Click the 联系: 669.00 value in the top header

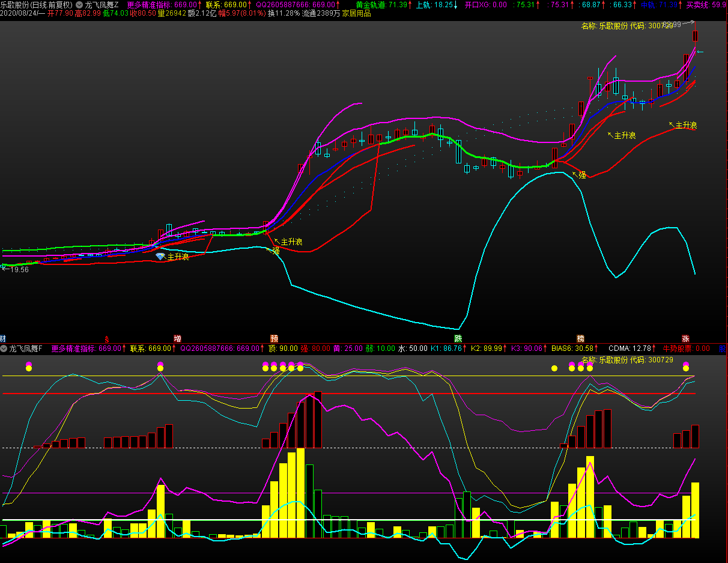coord(225,4)
